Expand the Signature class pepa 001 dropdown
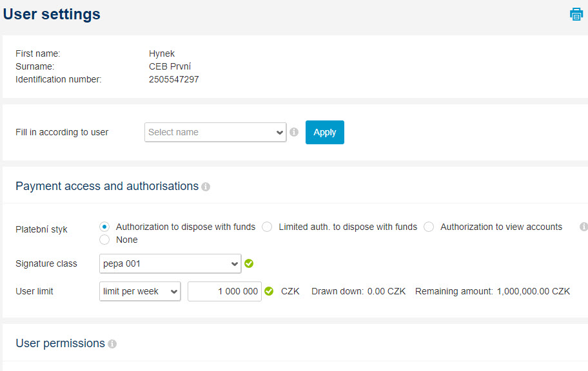This screenshot has width=588, height=371. [x=170, y=263]
